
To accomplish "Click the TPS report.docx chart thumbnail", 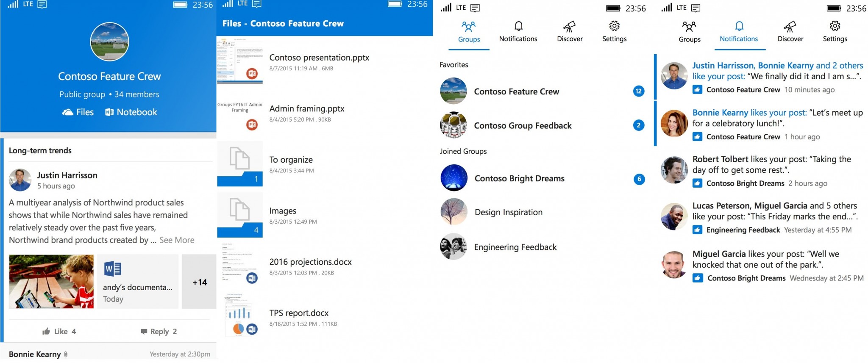I will (x=240, y=315).
